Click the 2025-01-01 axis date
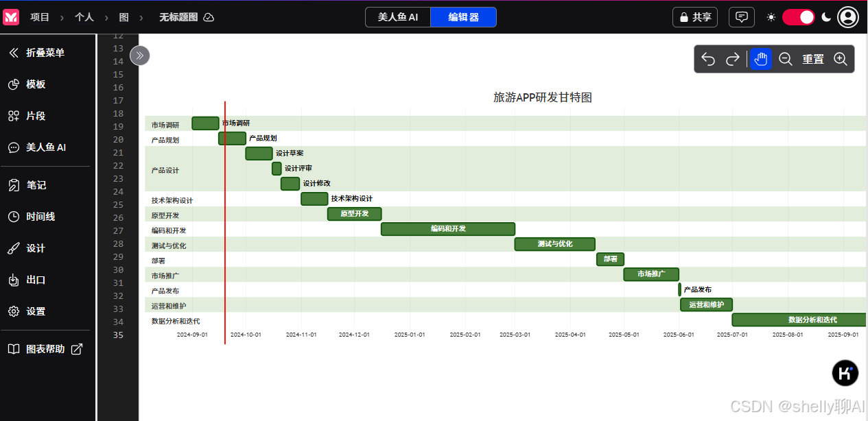Image resolution: width=868 pixels, height=421 pixels. [410, 335]
